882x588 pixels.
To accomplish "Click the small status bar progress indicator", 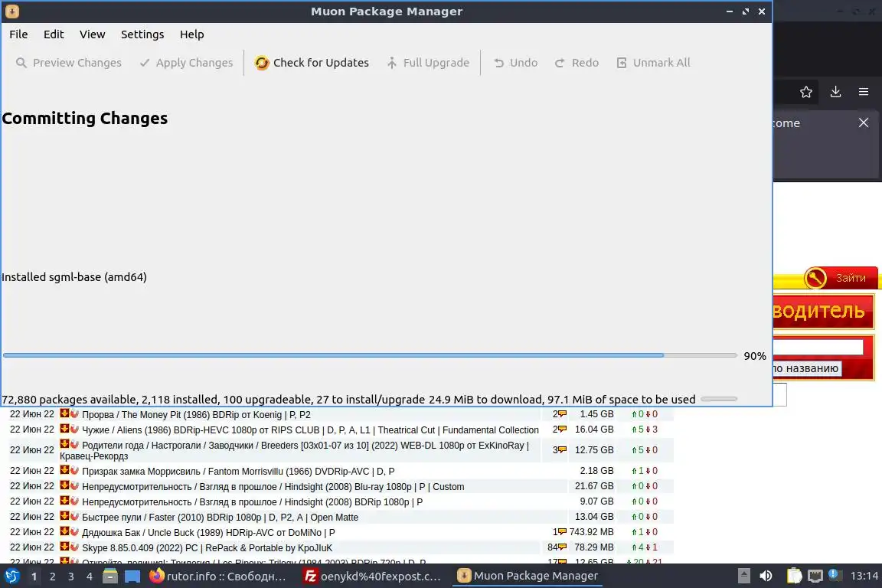I will [718, 399].
